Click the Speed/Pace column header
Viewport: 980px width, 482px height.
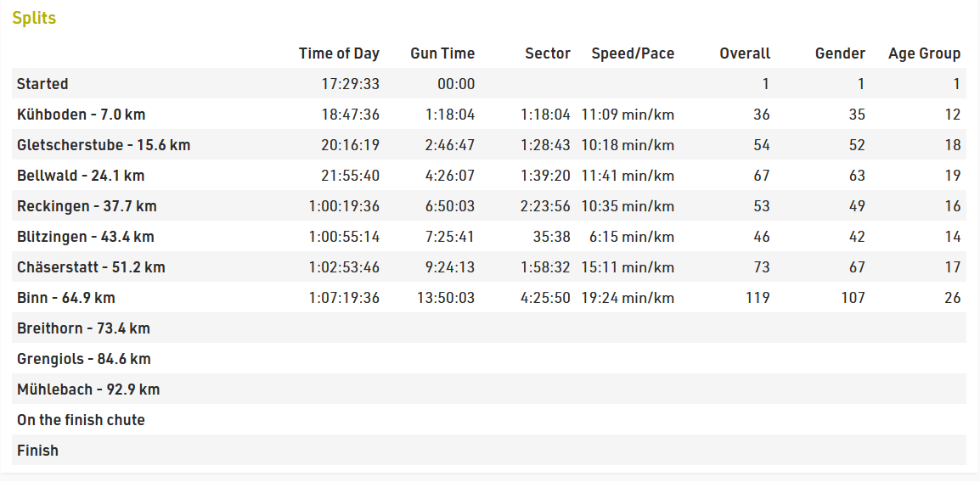pyautogui.click(x=634, y=53)
